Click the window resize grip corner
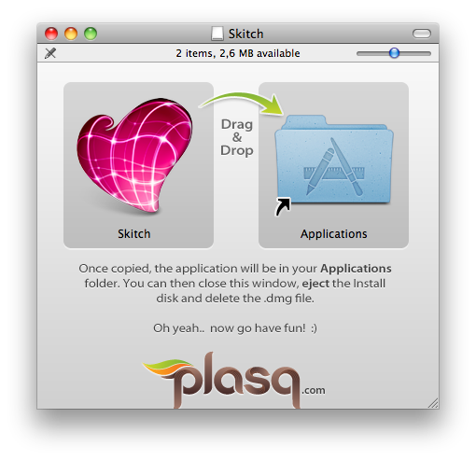The width and height of the screenshot is (476, 460). click(433, 403)
